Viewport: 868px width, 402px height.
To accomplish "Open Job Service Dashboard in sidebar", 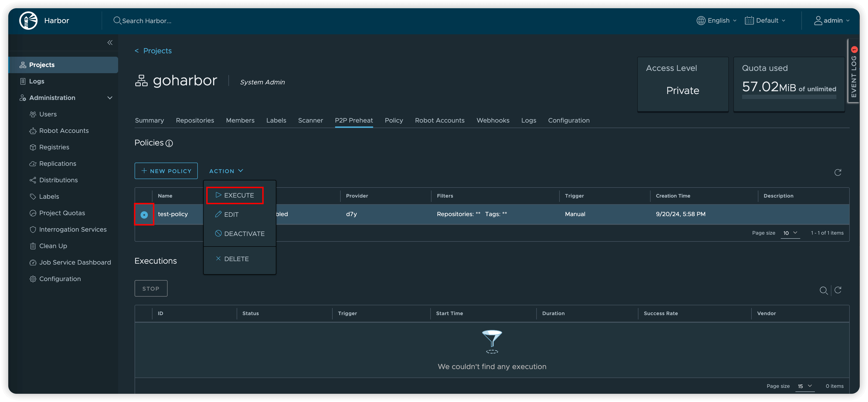I will [x=75, y=262].
